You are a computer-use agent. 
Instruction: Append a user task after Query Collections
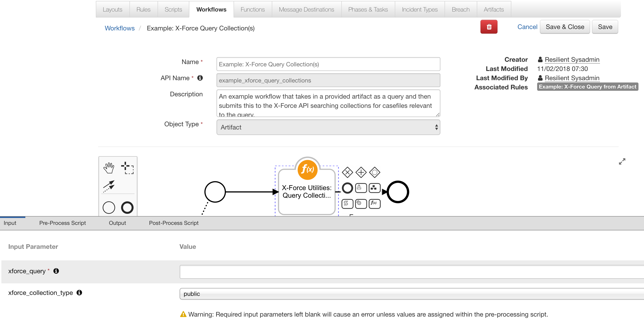(361, 188)
